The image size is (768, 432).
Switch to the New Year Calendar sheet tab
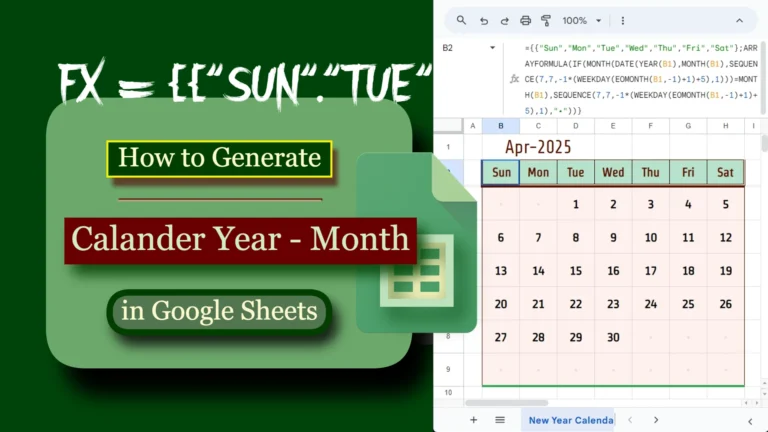coord(568,420)
